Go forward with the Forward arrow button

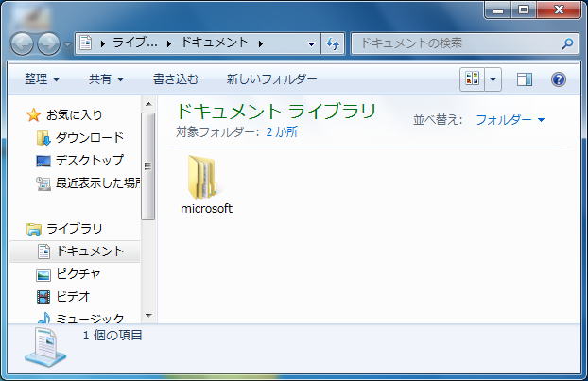click(49, 43)
